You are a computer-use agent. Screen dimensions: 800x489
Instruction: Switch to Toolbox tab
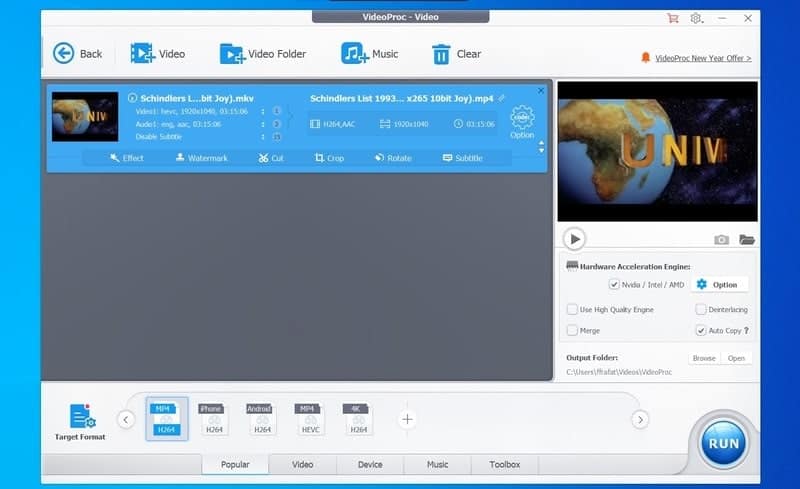(x=505, y=464)
